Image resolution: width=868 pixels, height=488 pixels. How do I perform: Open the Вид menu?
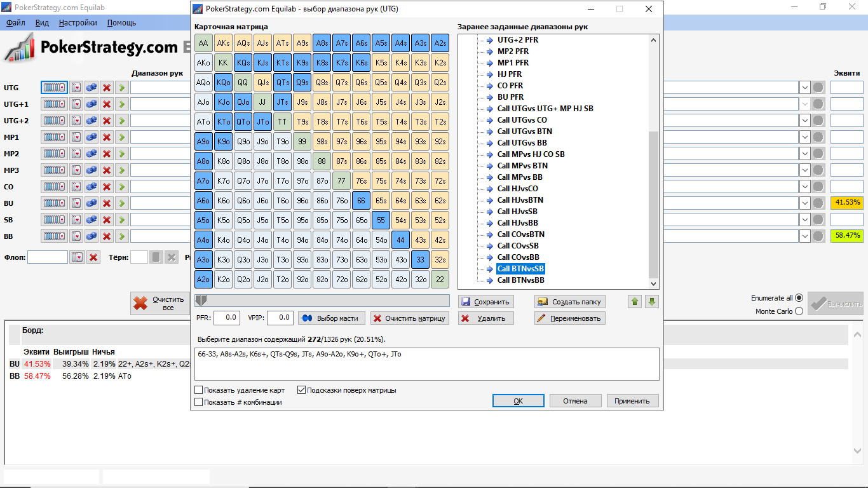(42, 23)
